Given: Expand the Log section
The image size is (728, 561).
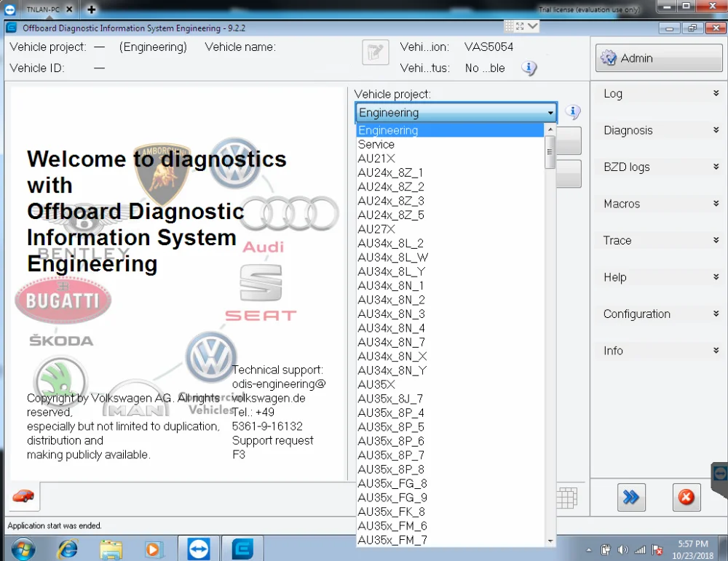Looking at the screenshot, I should point(659,93).
